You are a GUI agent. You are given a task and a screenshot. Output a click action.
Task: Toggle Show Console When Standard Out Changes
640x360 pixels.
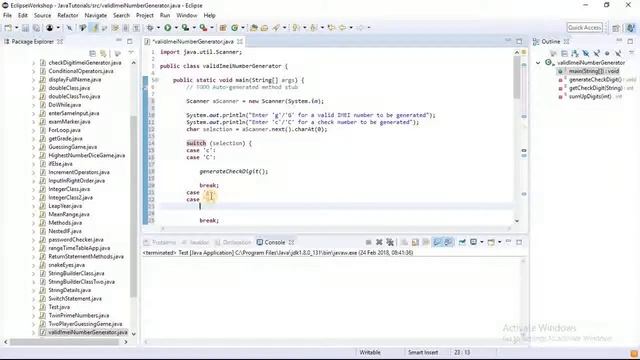pyautogui.click(x=437, y=242)
